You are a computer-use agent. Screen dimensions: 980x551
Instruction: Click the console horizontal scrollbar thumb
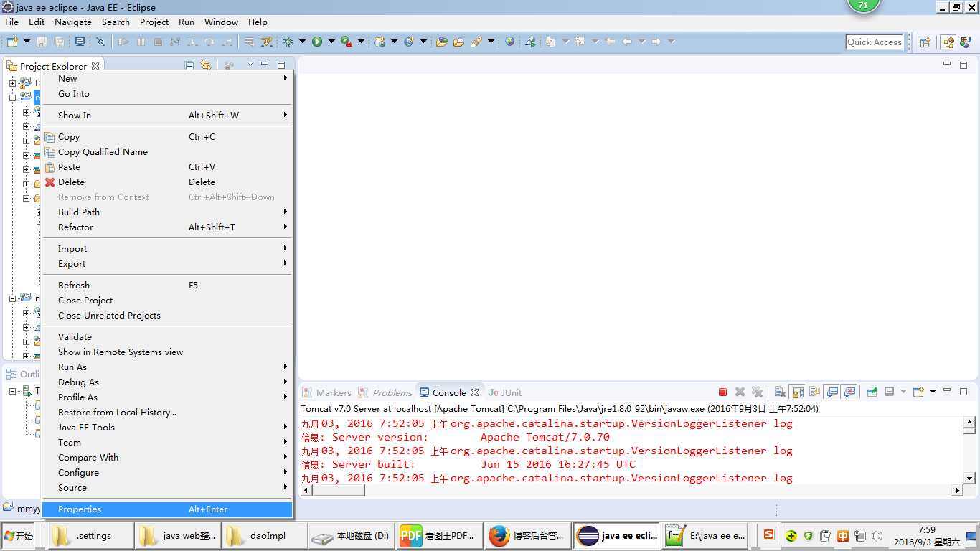[338, 491]
